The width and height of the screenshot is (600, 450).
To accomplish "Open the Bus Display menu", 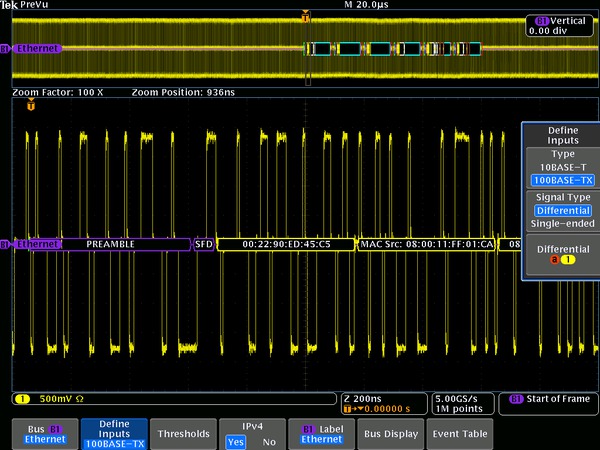I will (x=390, y=434).
